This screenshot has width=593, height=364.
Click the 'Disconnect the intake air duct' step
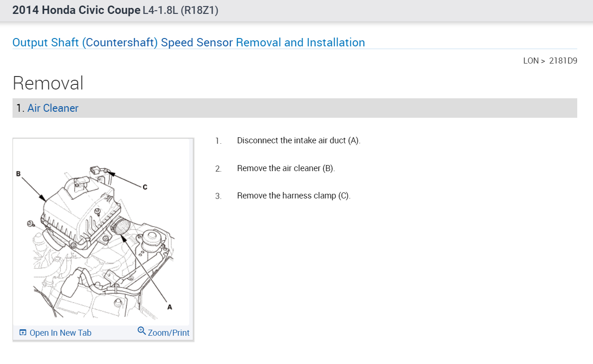click(298, 140)
